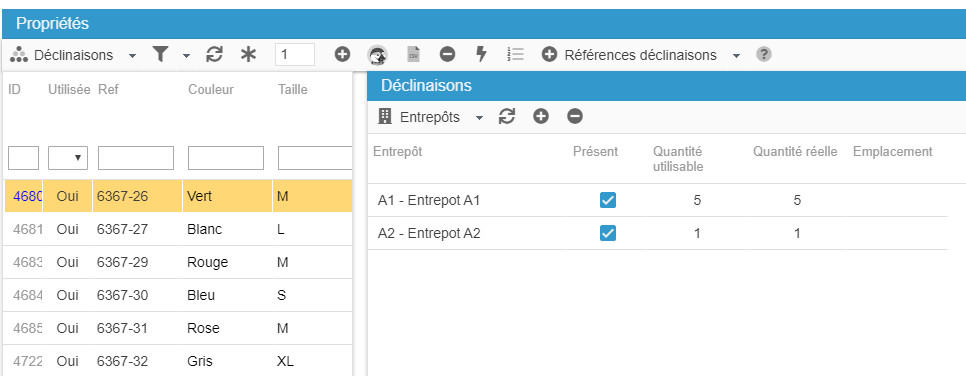Click the CSV export icon
Viewport: 966px width, 376px height.
click(x=413, y=55)
